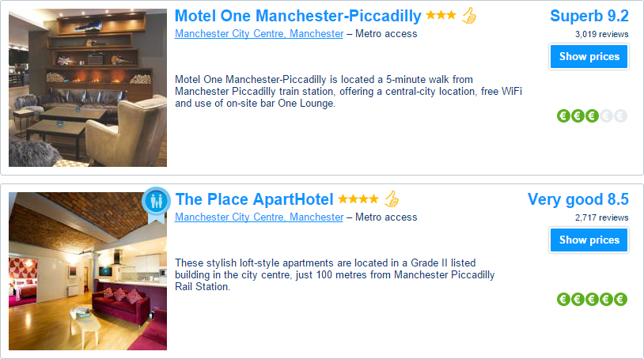Click the Very good 8.5 review score
Screen dimensions: 644x359
point(578,199)
